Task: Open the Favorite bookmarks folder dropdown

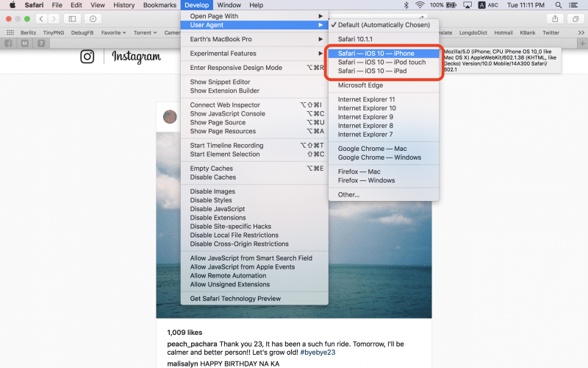Action: [113, 32]
